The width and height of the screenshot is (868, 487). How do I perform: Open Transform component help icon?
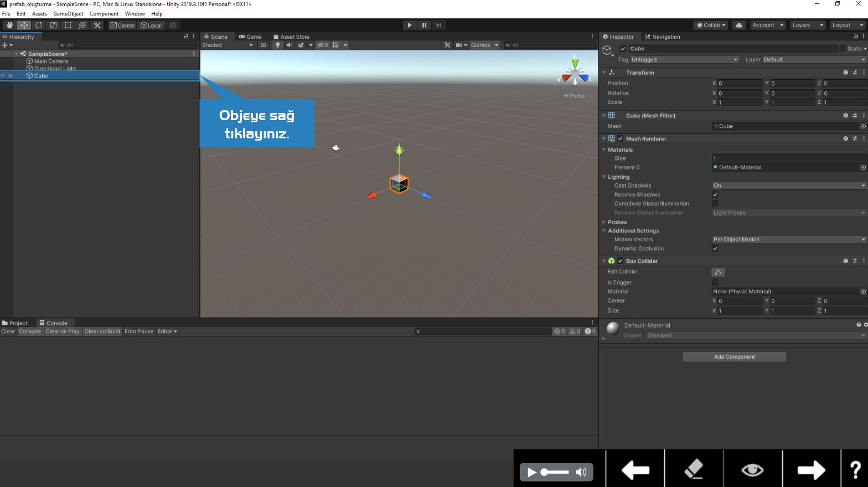(x=845, y=72)
